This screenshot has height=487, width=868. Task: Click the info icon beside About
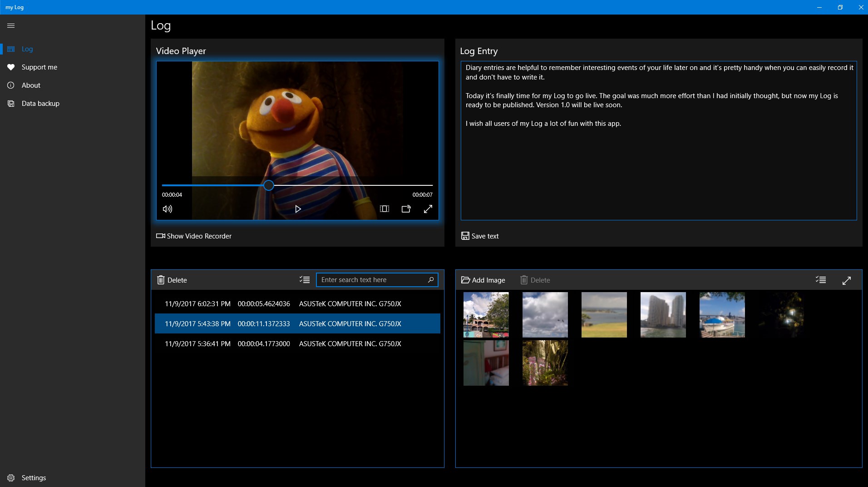pyautogui.click(x=11, y=85)
